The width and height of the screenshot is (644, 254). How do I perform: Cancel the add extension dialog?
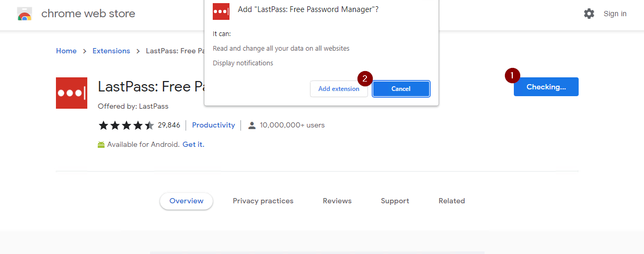pyautogui.click(x=401, y=89)
